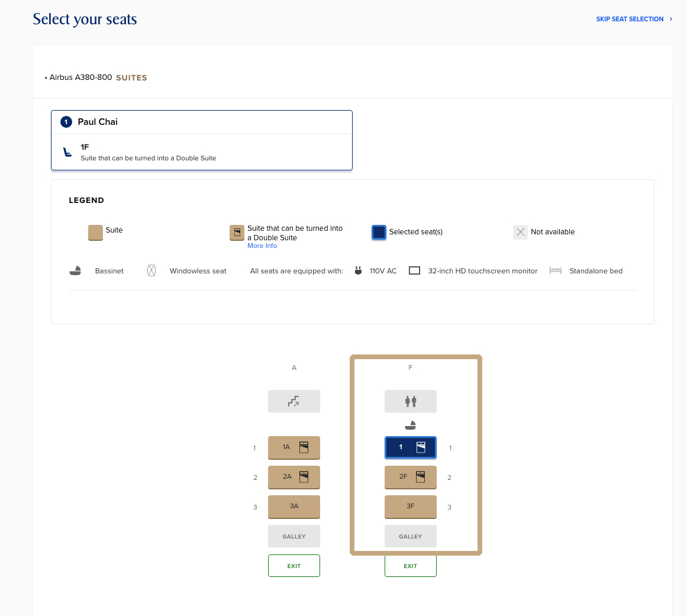Screen dimensions: 687x616
Task: Click the Standalone bed icon
Action: [x=555, y=271]
